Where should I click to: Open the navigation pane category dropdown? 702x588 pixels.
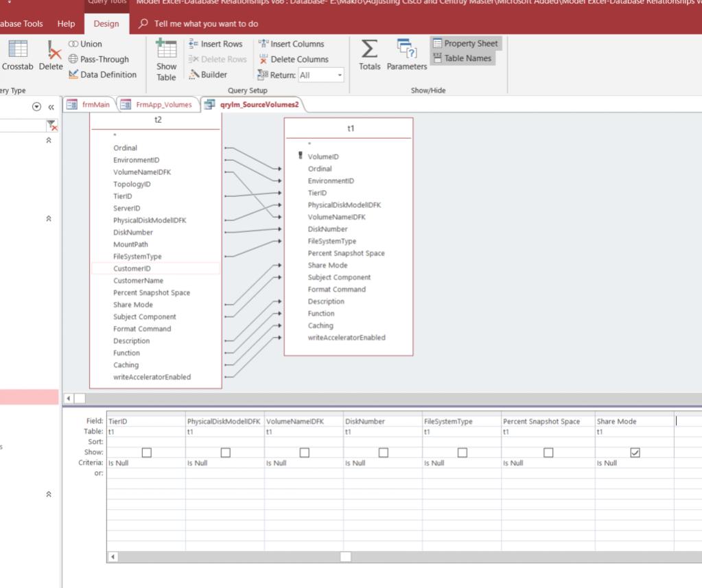click(36, 106)
